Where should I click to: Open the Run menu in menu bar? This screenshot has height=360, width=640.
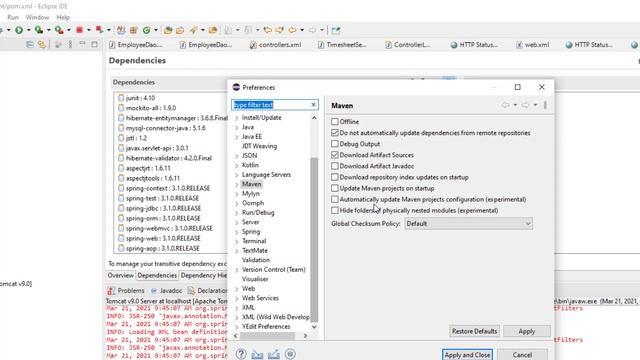click(x=13, y=17)
